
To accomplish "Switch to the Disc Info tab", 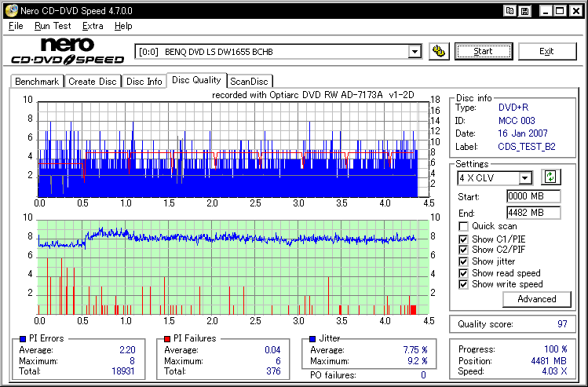I will point(144,82).
